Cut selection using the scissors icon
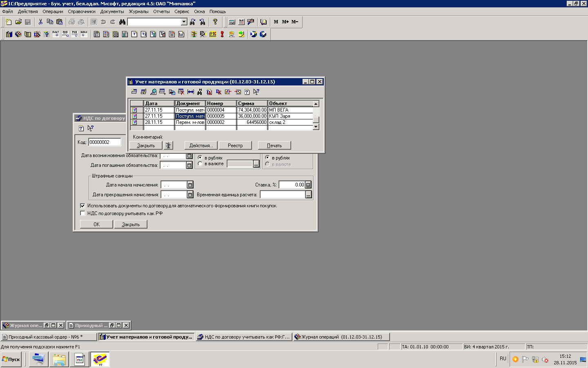588x368 pixels. coord(40,22)
